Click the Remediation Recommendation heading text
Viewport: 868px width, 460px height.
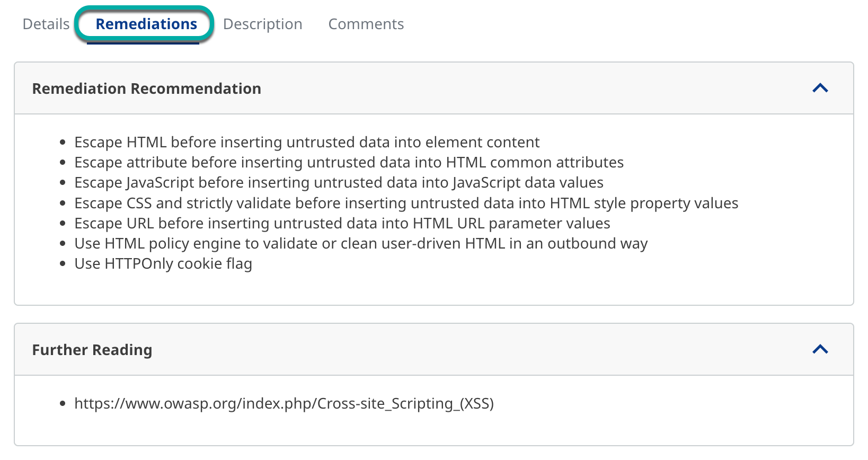[x=147, y=89]
